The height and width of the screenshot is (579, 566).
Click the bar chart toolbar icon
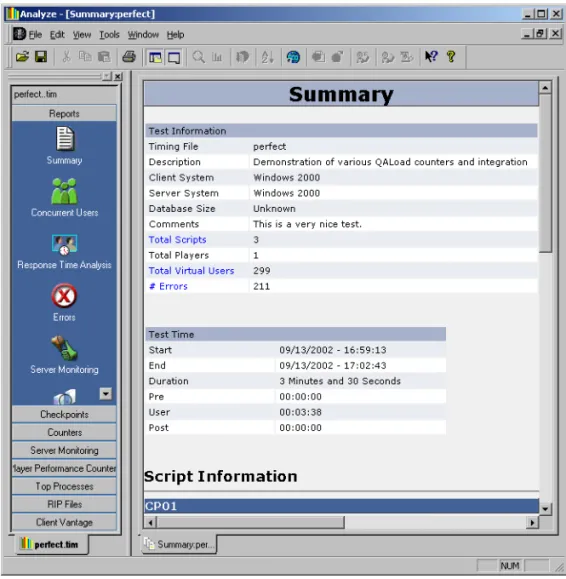click(217, 57)
